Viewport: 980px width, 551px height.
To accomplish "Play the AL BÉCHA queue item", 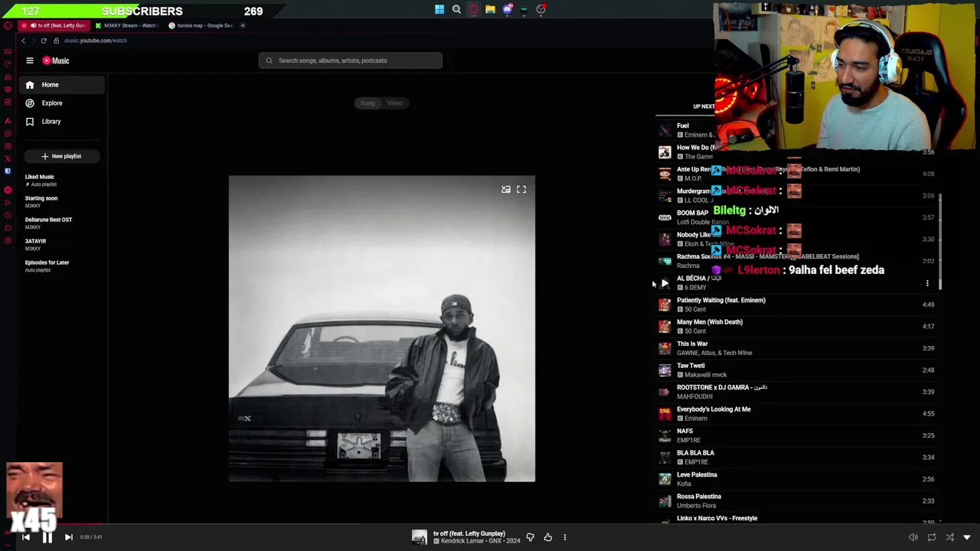I will [665, 283].
